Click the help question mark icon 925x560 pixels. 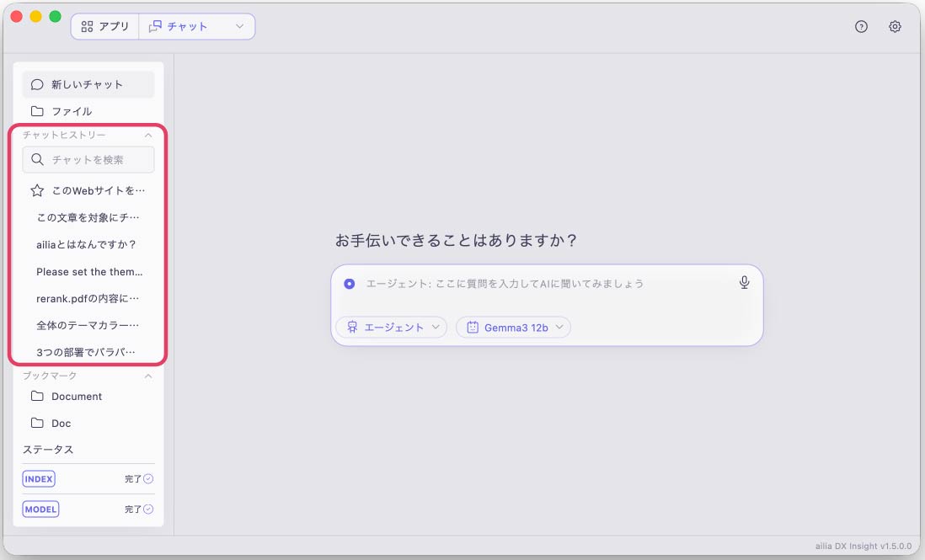861,27
